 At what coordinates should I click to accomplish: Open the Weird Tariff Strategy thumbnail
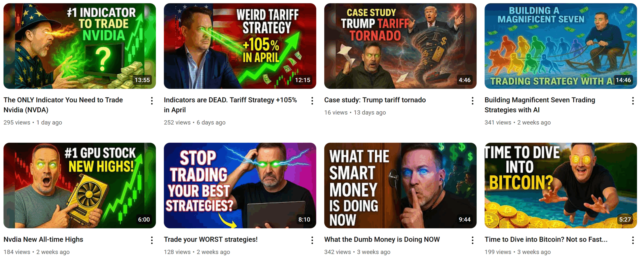pyautogui.click(x=240, y=46)
